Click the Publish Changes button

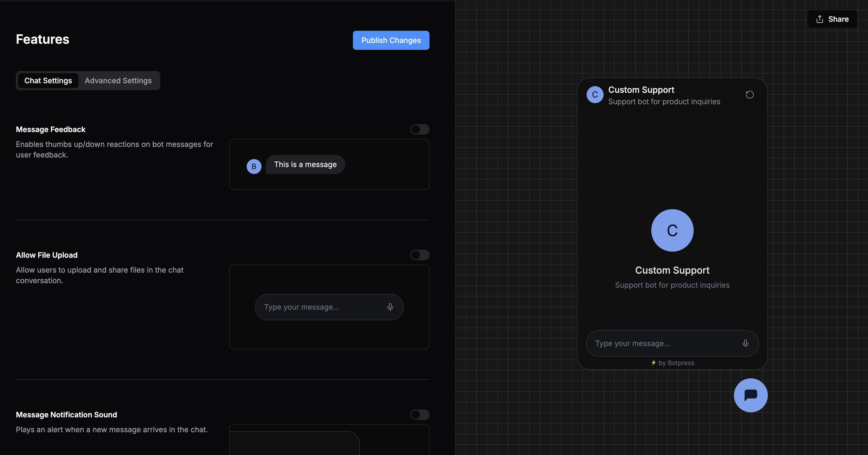click(x=391, y=41)
